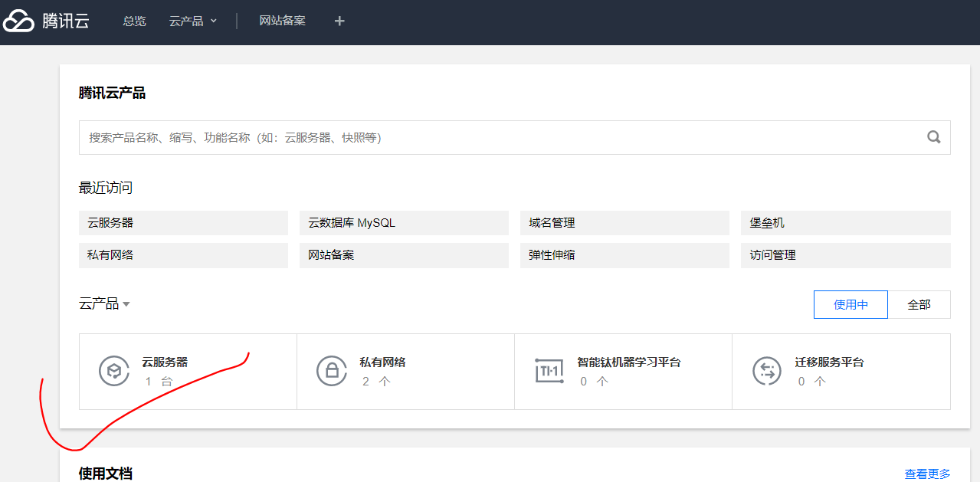980x482 pixels.
Task: Open recently visited 云服务器
Action: point(183,223)
